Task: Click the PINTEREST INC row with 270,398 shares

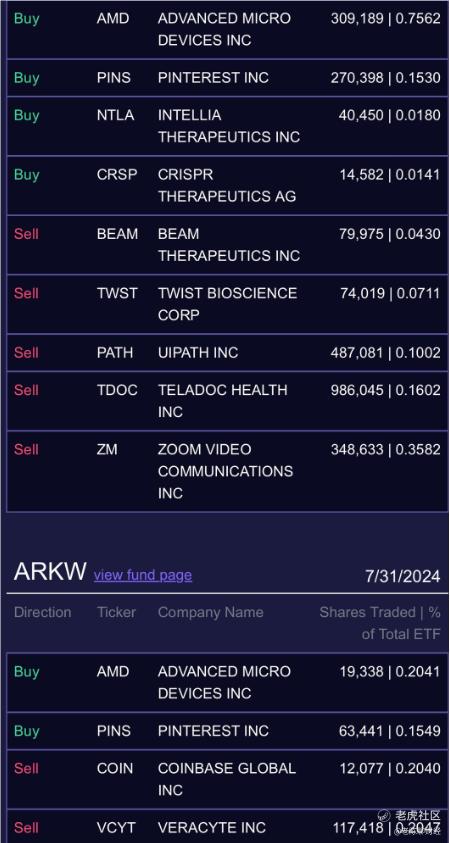Action: (x=227, y=77)
